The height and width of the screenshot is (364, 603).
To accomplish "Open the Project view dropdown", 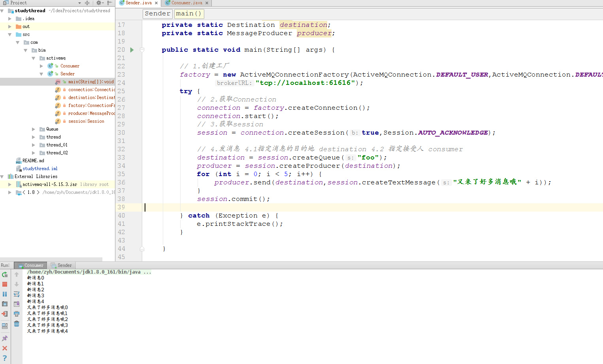I will pos(79,3).
